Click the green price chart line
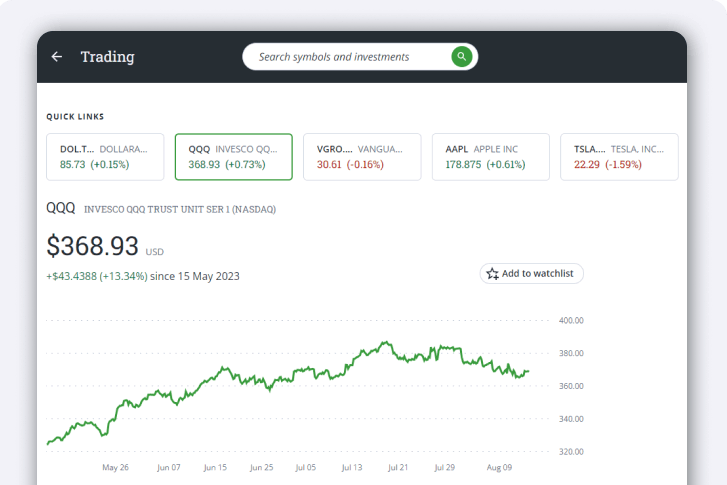 point(300,373)
